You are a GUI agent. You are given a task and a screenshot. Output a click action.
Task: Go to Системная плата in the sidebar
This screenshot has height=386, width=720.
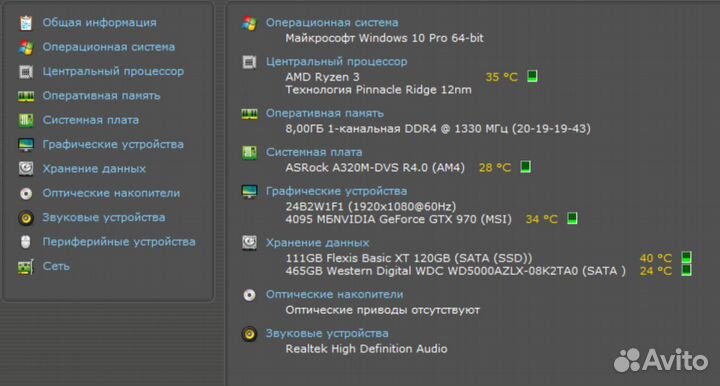click(x=90, y=120)
